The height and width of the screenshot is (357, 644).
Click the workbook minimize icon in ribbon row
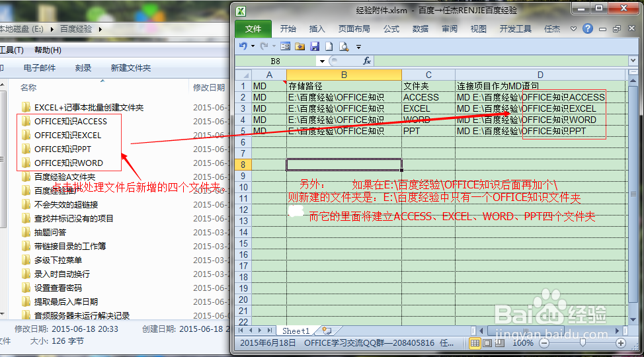[602, 28]
